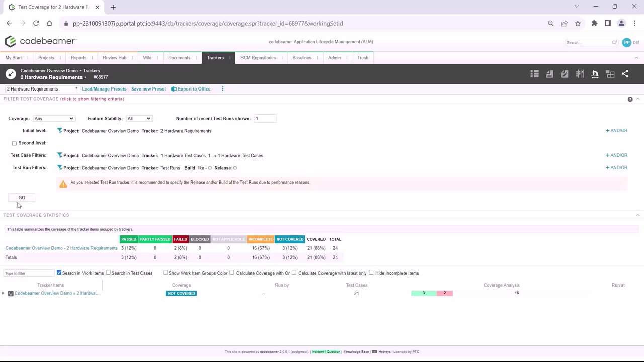Uncheck Search in Work Items
Screen dimensions: 644x362
[59, 273]
